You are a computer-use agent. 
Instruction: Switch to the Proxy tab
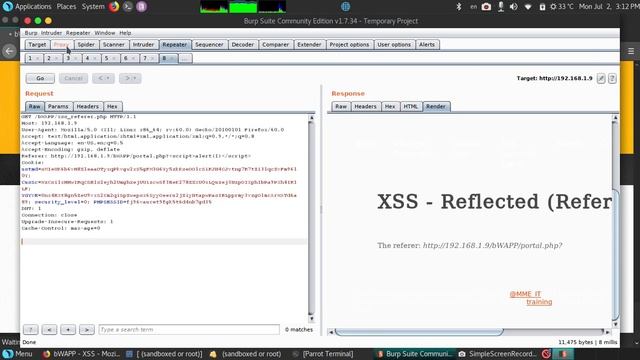62,44
